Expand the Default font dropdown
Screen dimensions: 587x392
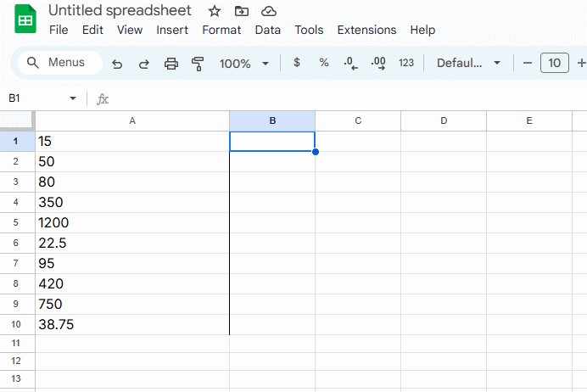468,63
